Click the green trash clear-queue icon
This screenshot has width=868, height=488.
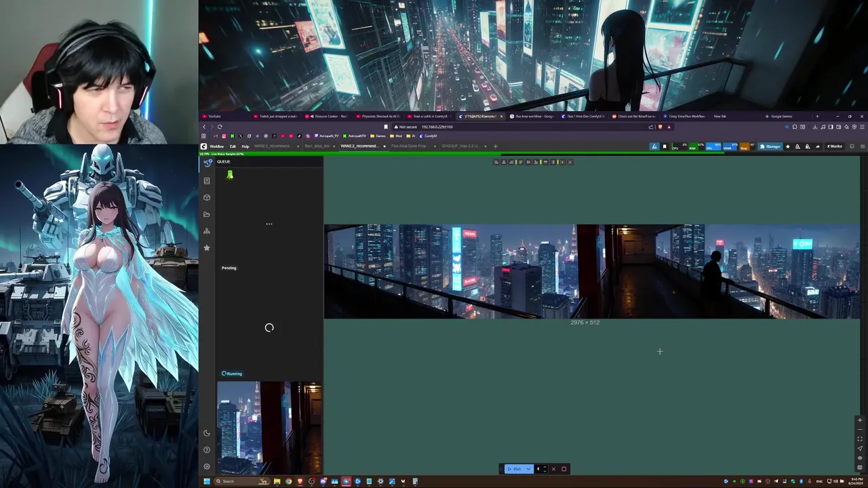pos(230,175)
